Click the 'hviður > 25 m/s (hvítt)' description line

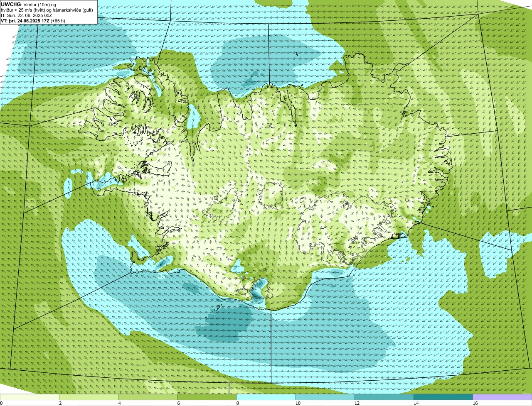pyautogui.click(x=47, y=10)
